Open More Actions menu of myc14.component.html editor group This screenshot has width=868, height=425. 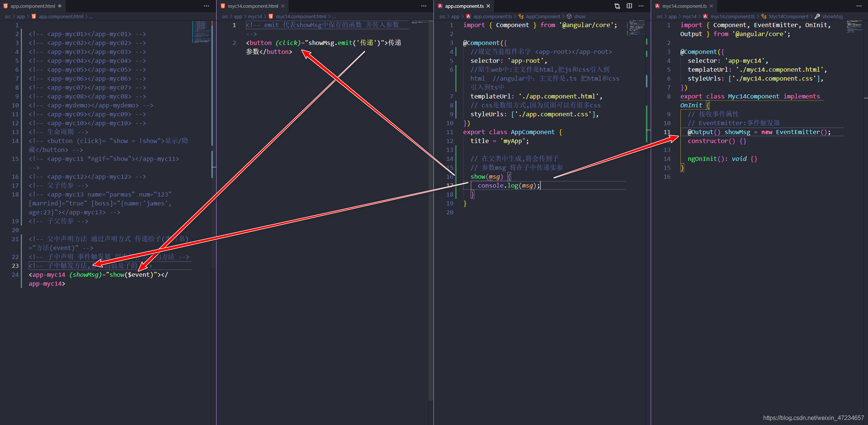[424, 6]
